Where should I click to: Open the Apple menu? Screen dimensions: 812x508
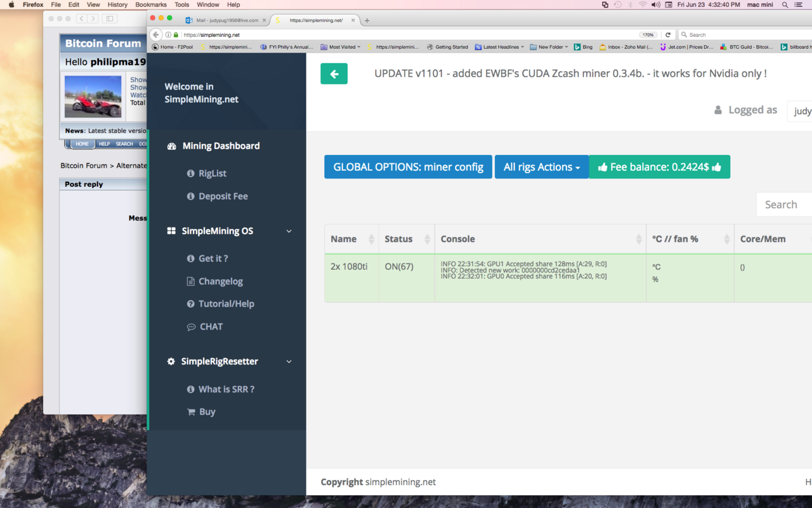click(11, 4)
